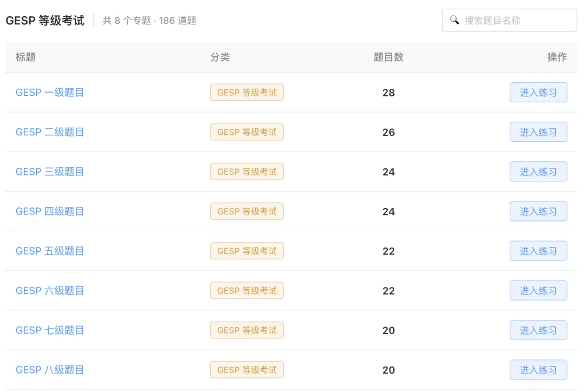The height and width of the screenshot is (392, 585).
Task: Click 进入练习 for the 四级题目 row
Action: pyautogui.click(x=538, y=211)
